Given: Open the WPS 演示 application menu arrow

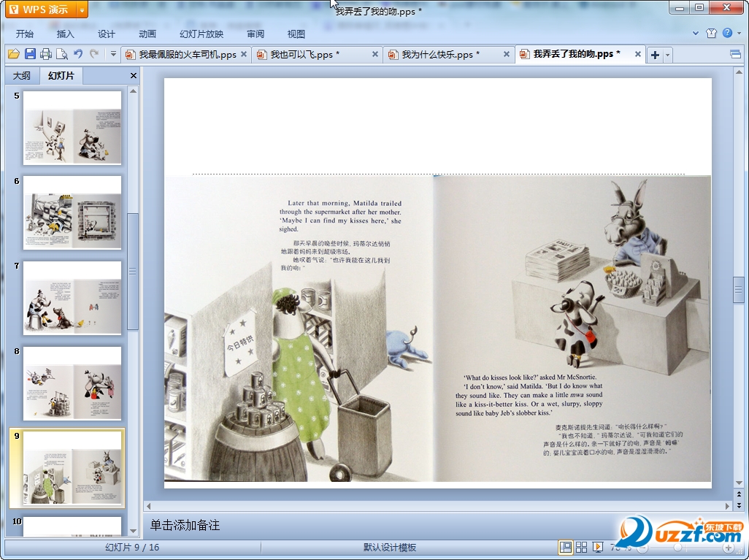Looking at the screenshot, I should pos(82,9).
